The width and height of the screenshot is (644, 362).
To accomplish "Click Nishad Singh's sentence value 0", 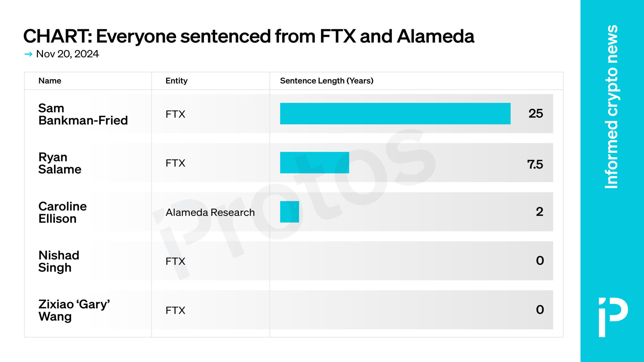I will coord(540,260).
